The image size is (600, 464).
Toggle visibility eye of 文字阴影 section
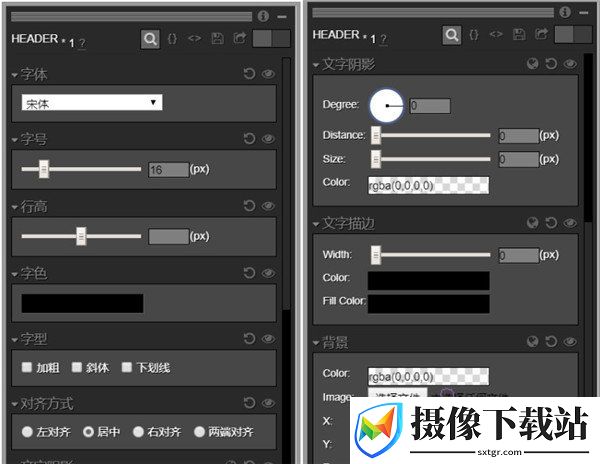[x=570, y=63]
